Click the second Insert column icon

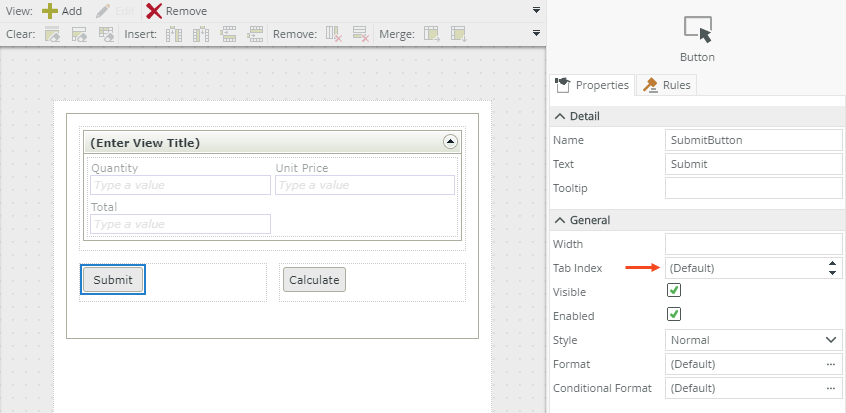pos(201,34)
